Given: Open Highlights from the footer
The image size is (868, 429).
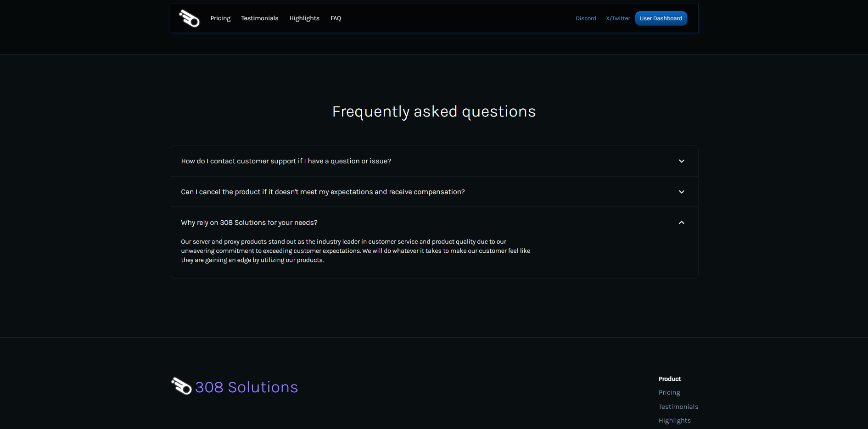Looking at the screenshot, I should pos(675,420).
